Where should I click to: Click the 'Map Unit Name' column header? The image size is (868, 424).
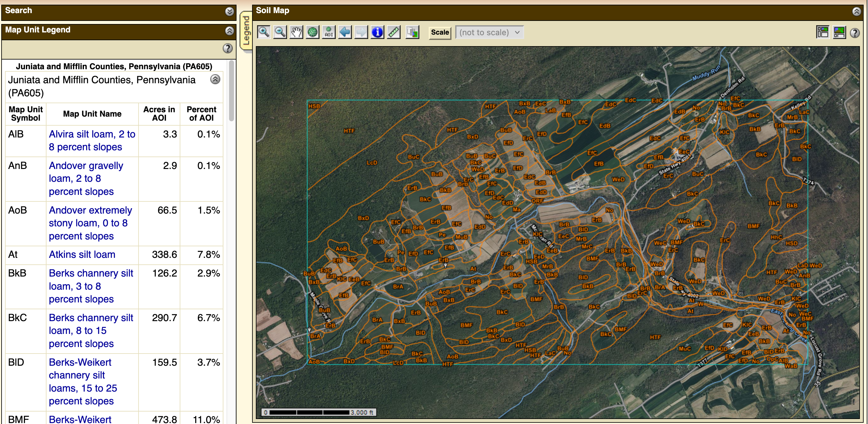[92, 114]
